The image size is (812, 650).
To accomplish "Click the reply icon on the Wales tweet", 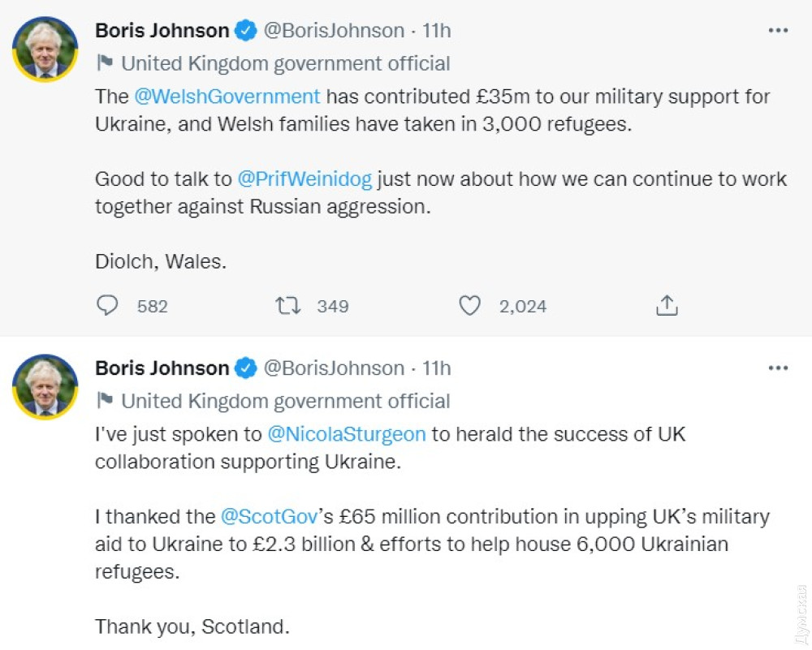I will click(107, 306).
